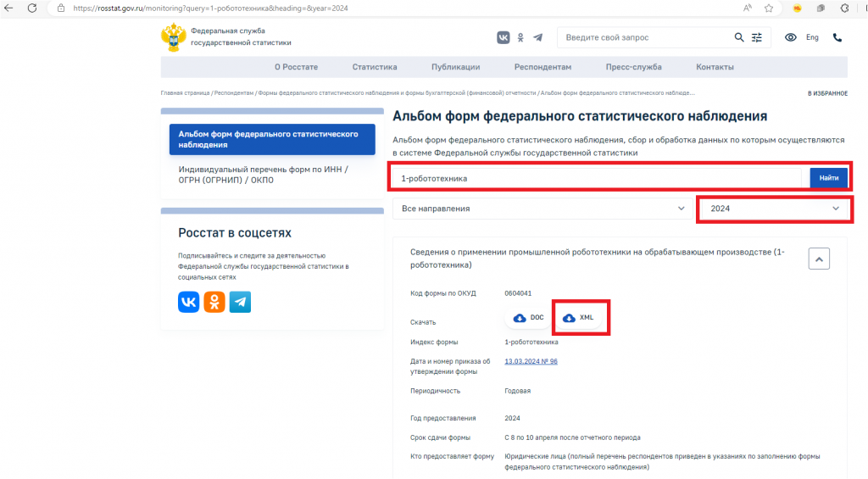Open the 2024 year dropdown
Image resolution: width=868 pixels, height=479 pixels.
pyautogui.click(x=775, y=209)
